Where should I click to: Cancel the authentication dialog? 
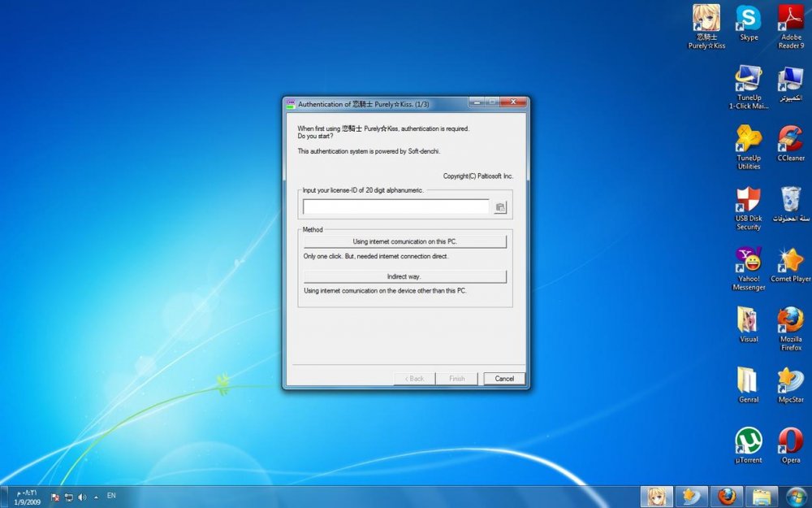tap(504, 379)
